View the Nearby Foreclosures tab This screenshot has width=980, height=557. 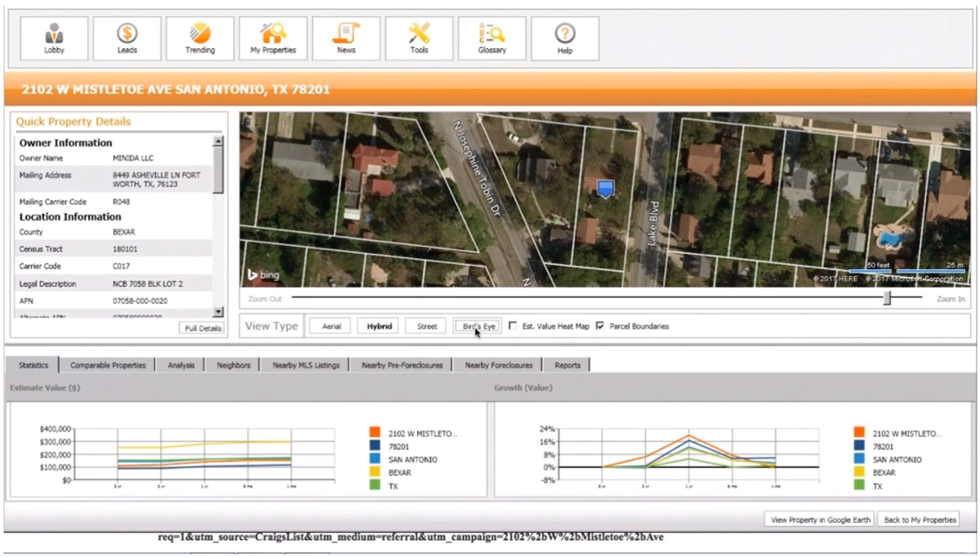click(x=498, y=365)
